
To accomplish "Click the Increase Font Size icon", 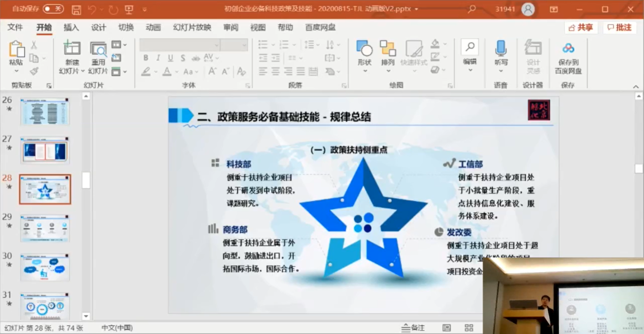I will coord(213,71).
